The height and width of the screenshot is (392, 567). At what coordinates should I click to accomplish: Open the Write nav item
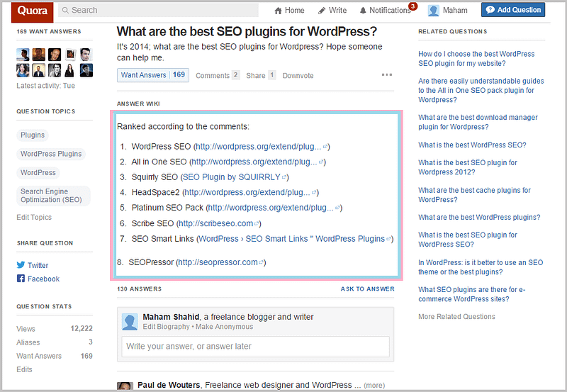coord(332,11)
